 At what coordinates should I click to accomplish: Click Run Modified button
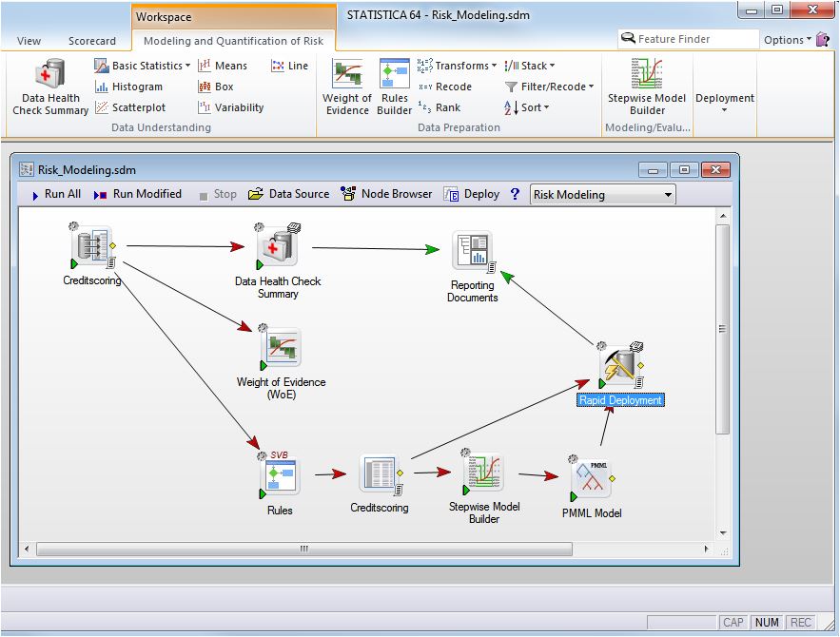(138, 194)
